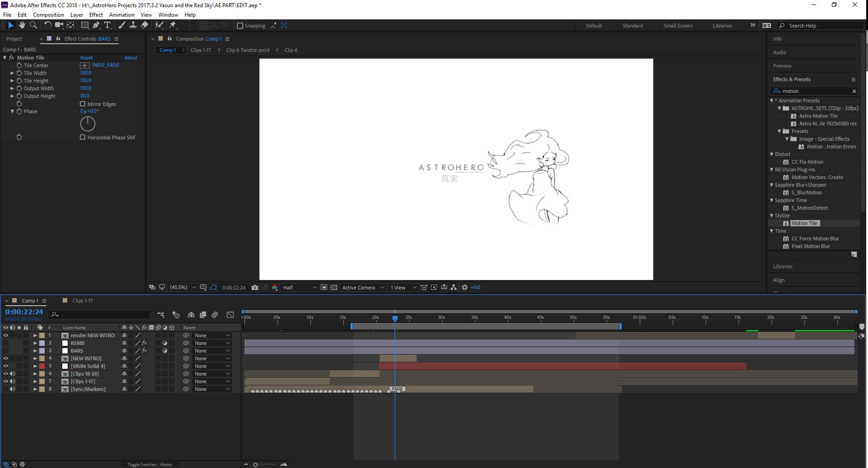Select the Type tool

pos(107,25)
